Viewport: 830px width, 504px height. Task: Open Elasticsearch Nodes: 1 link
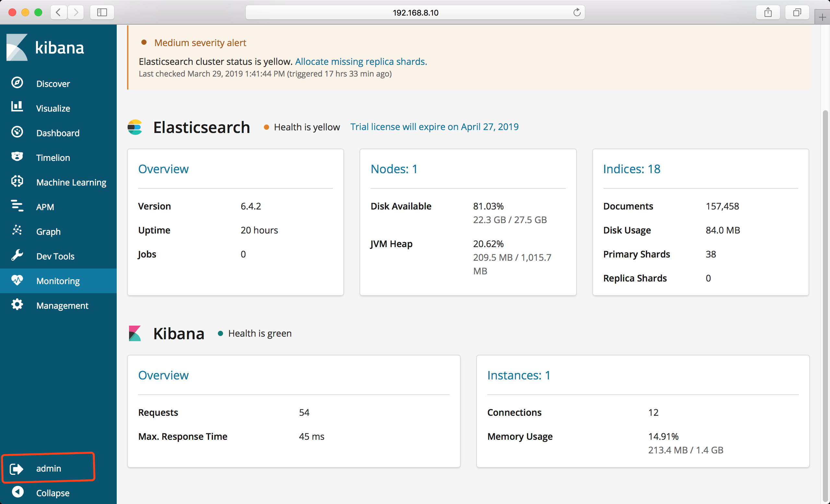pyautogui.click(x=394, y=169)
